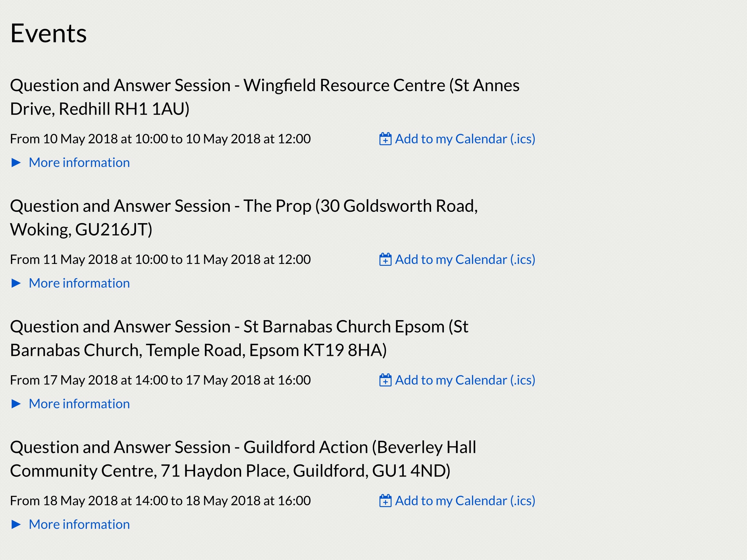Expand disclosure triangle under the 17 May event
The height and width of the screenshot is (560, 747).
coord(16,404)
